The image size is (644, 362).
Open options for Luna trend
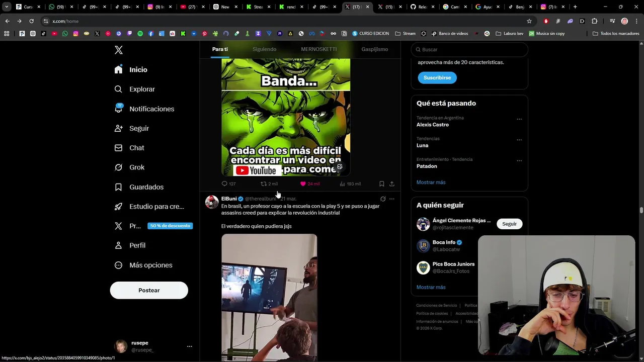click(519, 140)
